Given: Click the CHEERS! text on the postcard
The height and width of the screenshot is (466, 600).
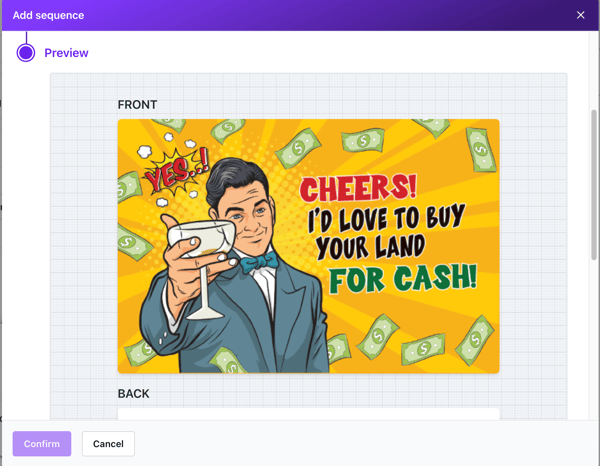Looking at the screenshot, I should pyautogui.click(x=358, y=189).
